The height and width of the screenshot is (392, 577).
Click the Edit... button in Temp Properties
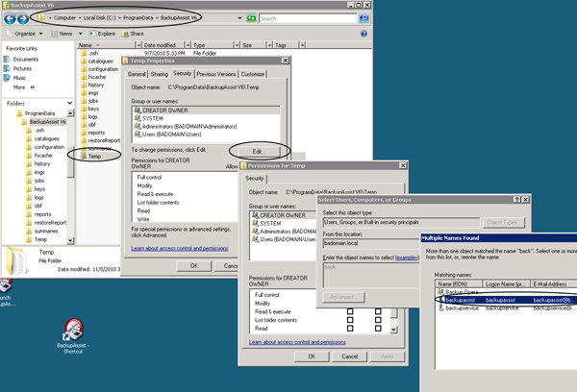(259, 151)
